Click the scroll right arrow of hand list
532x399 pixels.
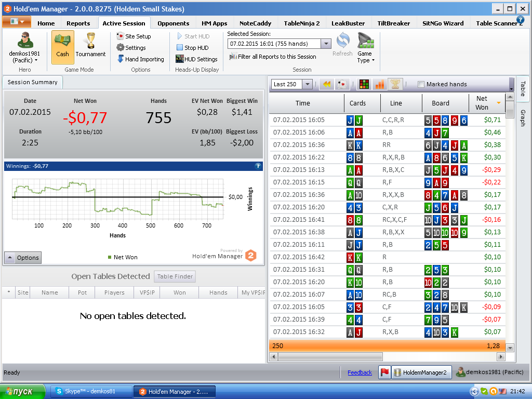click(501, 356)
